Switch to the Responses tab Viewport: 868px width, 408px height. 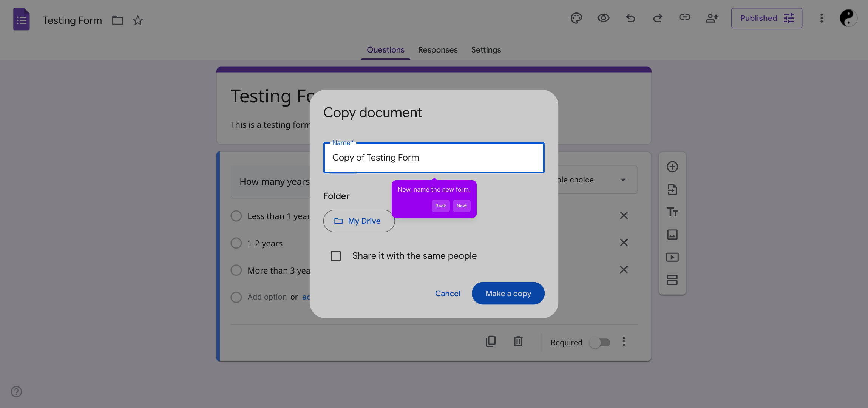point(437,50)
